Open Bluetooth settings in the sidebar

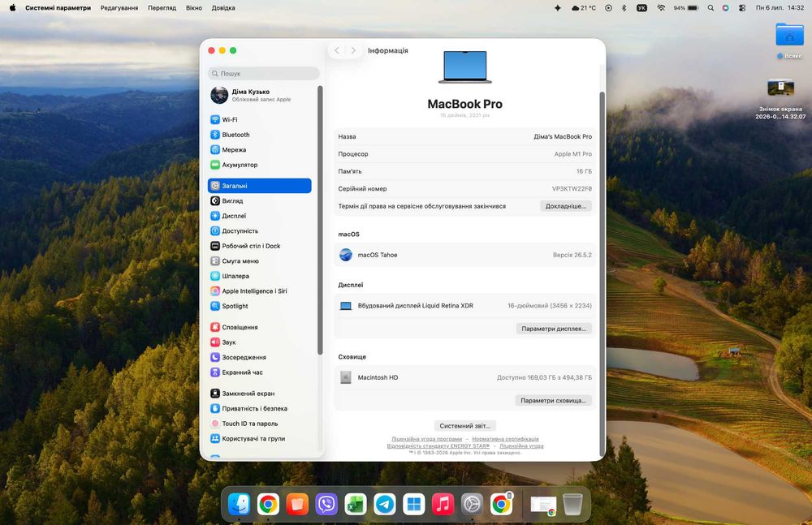tap(260, 135)
